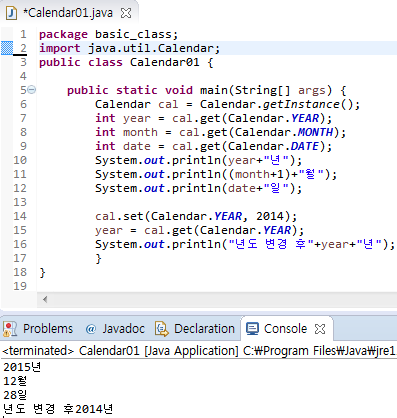
Task: Close the Console view
Action: 320,329
